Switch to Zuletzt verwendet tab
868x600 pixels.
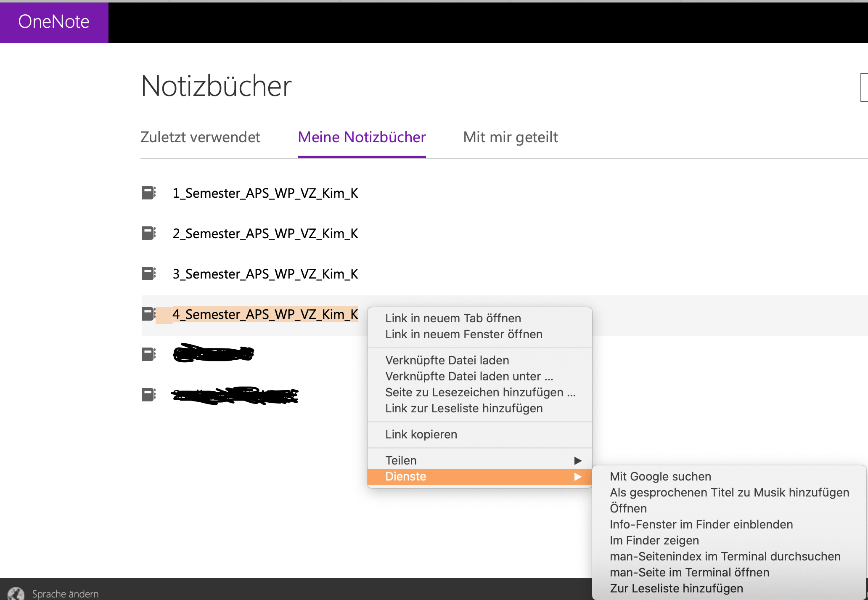200,137
